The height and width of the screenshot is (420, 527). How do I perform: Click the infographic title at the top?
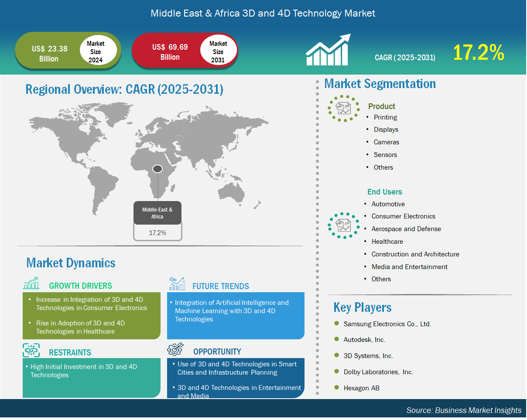[x=263, y=13]
